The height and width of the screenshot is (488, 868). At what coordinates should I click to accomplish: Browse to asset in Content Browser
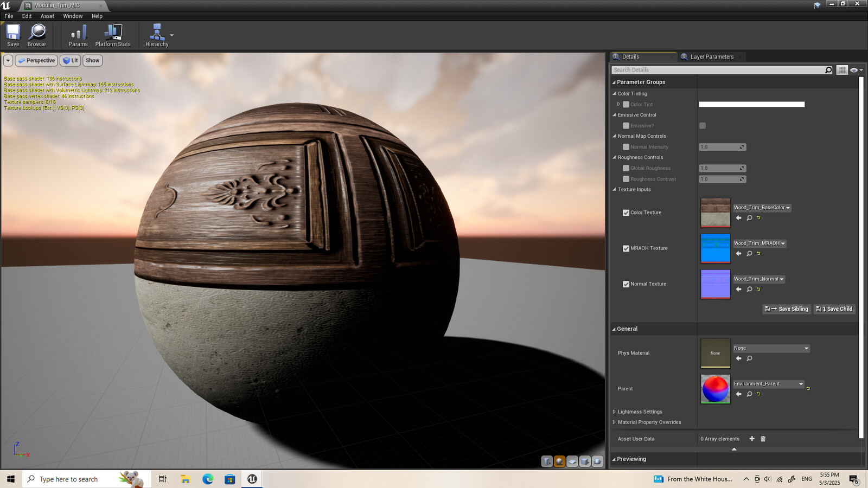click(36, 36)
